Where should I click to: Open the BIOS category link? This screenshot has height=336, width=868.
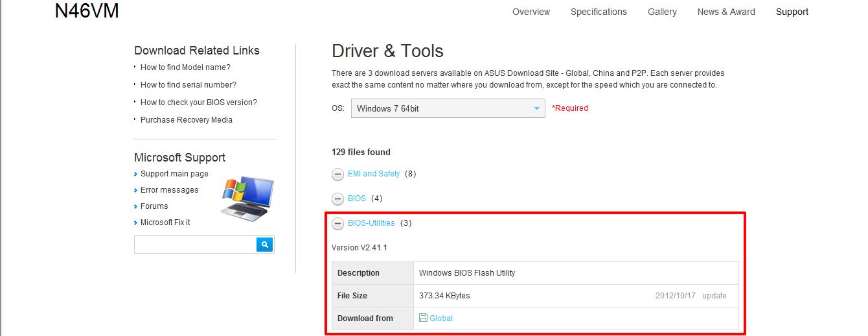click(357, 198)
